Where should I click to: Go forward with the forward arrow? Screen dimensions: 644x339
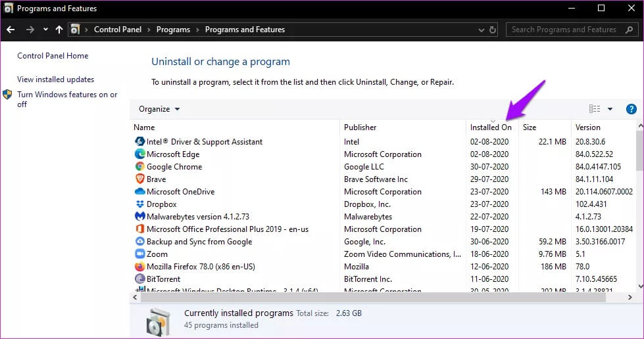pos(30,30)
